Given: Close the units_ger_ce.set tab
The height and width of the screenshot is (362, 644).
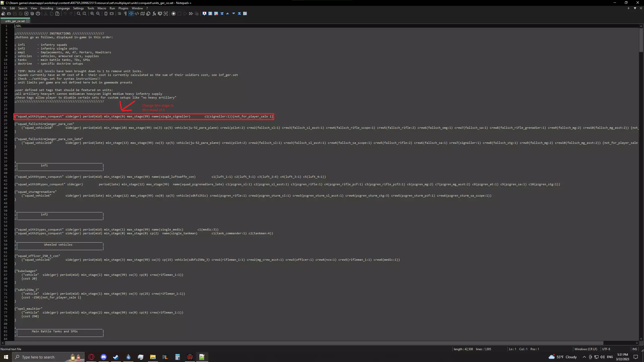Looking at the screenshot, I should click(x=28, y=21).
